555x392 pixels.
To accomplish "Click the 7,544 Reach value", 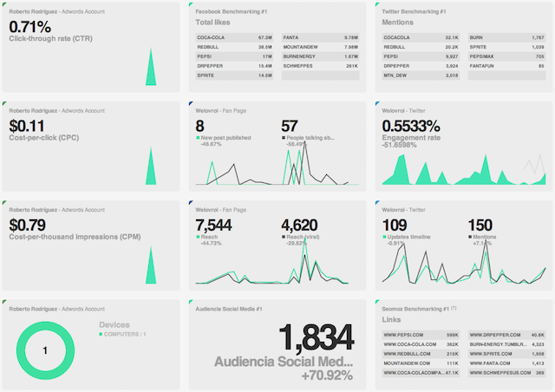I will [x=213, y=225].
